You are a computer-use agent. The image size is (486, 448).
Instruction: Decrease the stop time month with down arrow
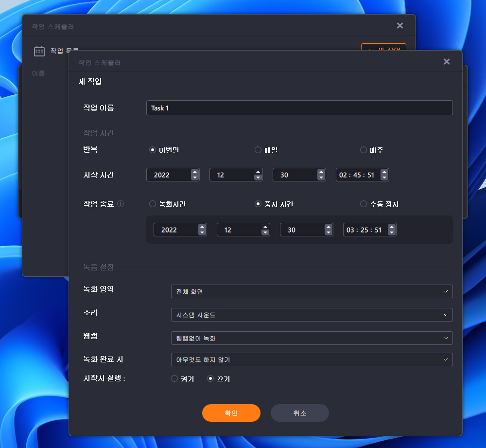pyautogui.click(x=265, y=233)
